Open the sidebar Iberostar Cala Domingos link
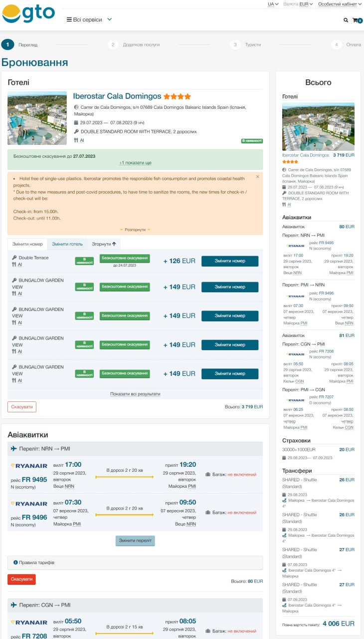Screen dimensions: 364x639 point(306,155)
